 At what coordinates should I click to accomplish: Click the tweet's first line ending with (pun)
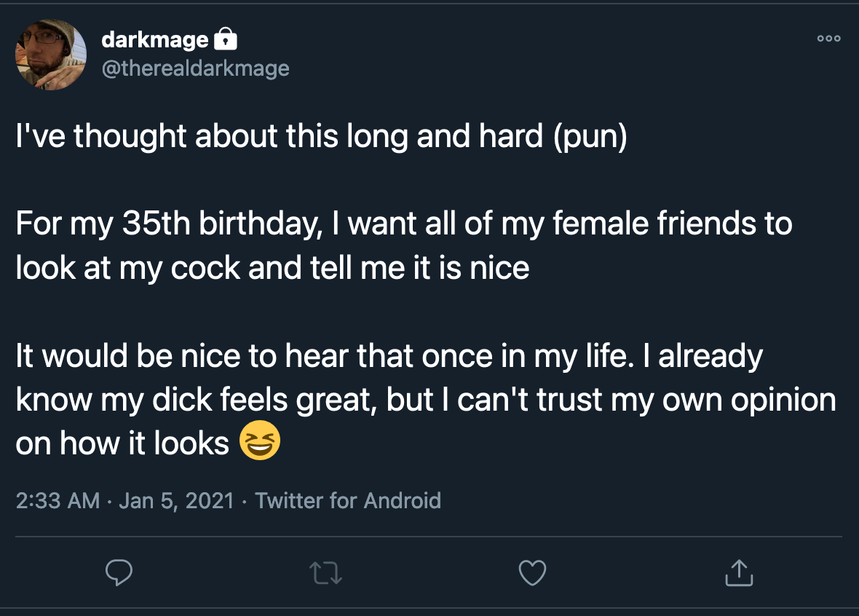point(321,136)
